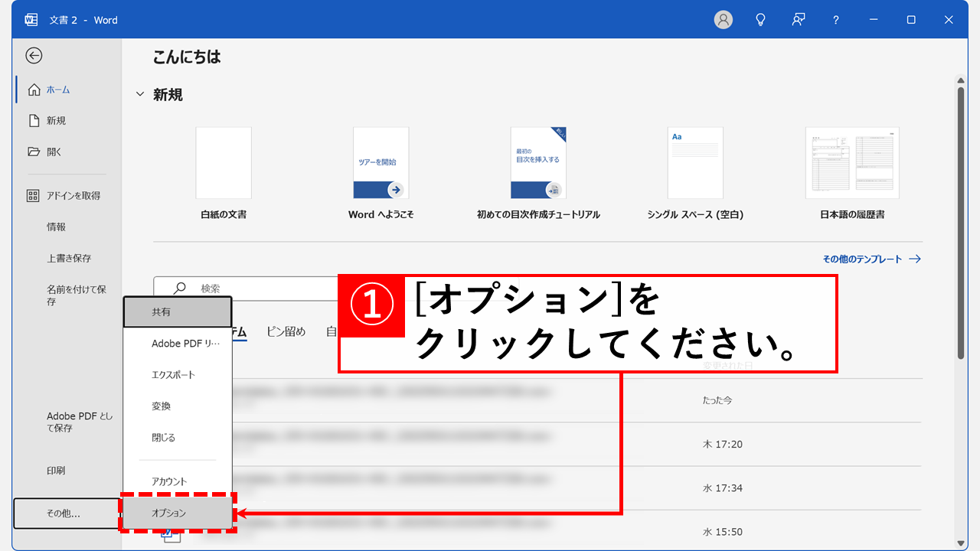Open the Home icon in sidebar
The width and height of the screenshot is (980, 551).
(34, 90)
